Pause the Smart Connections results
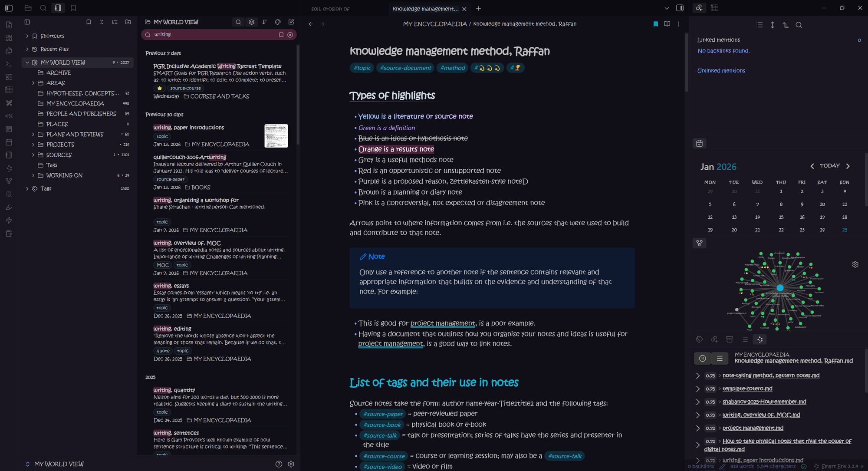Image resolution: width=868 pixels, height=471 pixels. pyautogui.click(x=702, y=358)
